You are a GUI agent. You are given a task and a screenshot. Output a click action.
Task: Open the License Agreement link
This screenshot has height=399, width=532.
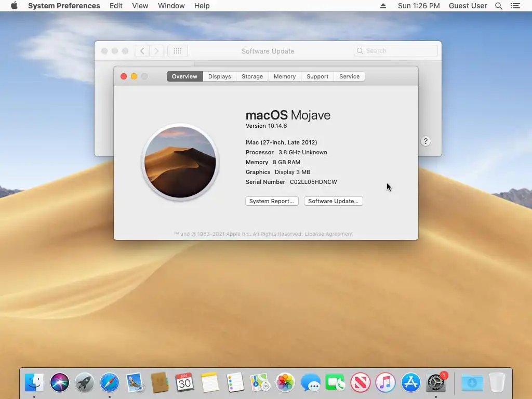point(328,234)
